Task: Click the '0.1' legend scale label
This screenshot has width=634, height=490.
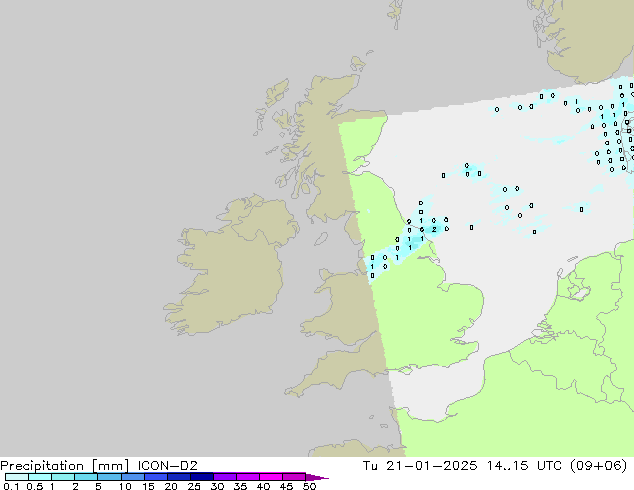Action: [11, 486]
